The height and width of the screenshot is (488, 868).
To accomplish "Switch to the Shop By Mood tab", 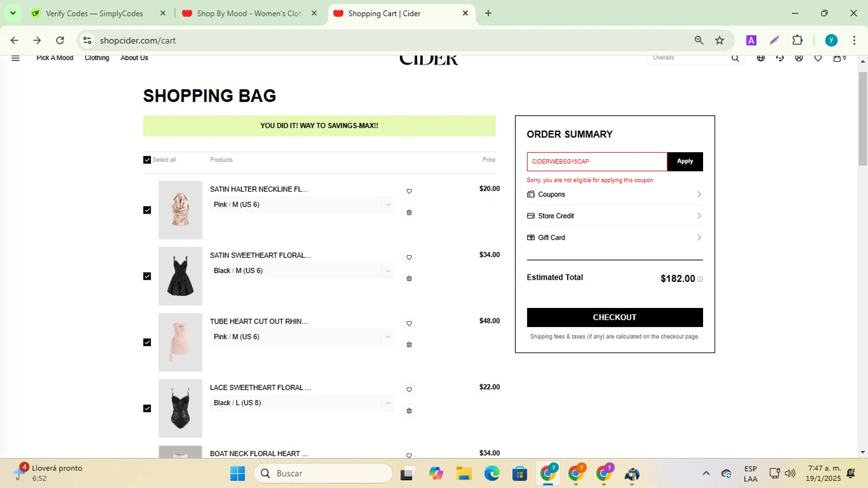I will 249,13.
